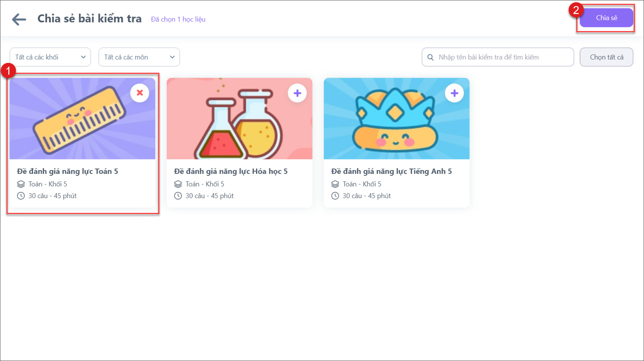Click the layers icon on Toán 5 card
Screen dimensions: 644x361
(21, 184)
